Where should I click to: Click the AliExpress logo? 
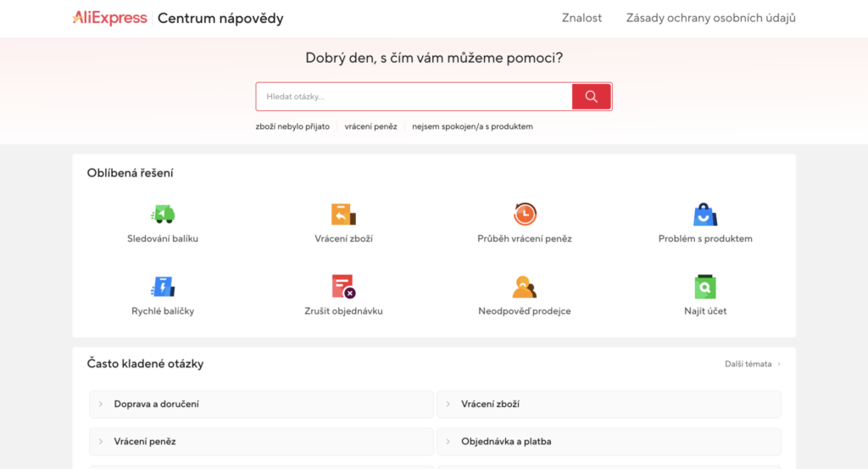[110, 18]
